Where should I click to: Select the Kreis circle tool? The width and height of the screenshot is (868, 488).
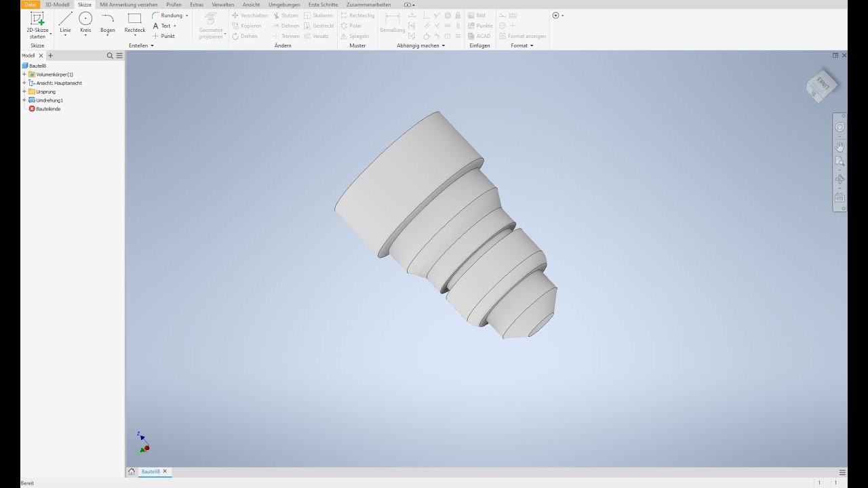[85, 23]
